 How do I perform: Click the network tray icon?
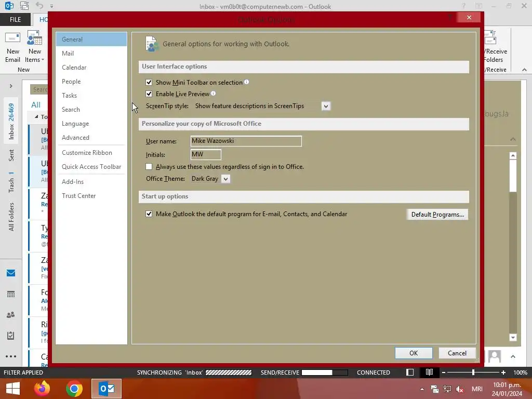pos(447,389)
